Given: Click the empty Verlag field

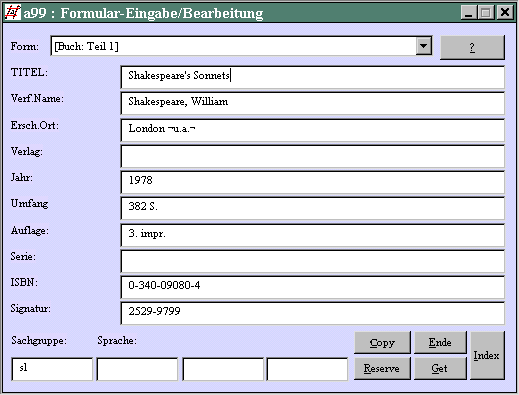Looking at the screenshot, I should pyautogui.click(x=313, y=156).
